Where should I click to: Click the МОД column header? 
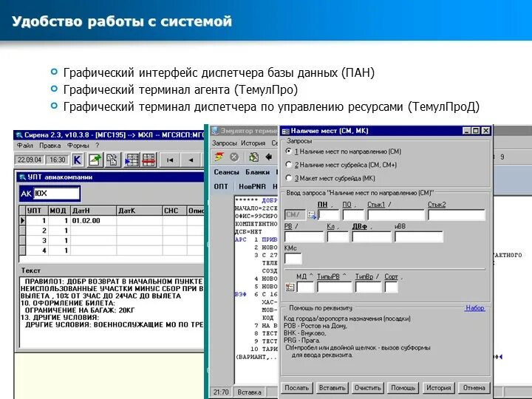coord(59,211)
